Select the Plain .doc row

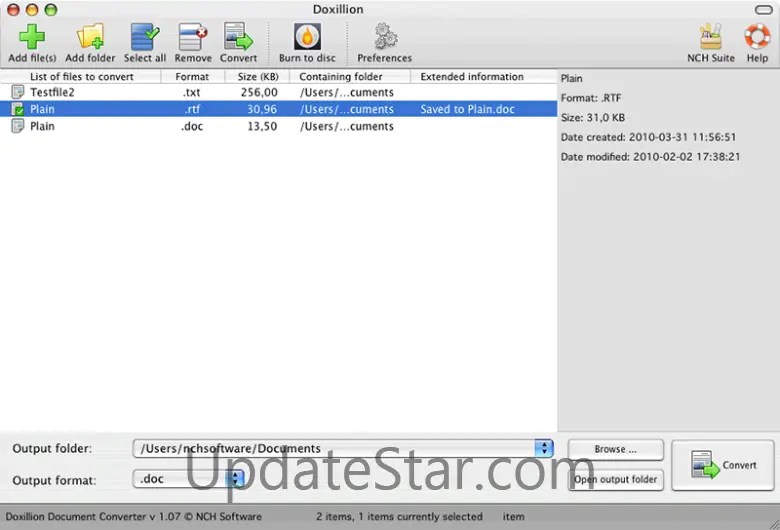[x=279, y=126]
